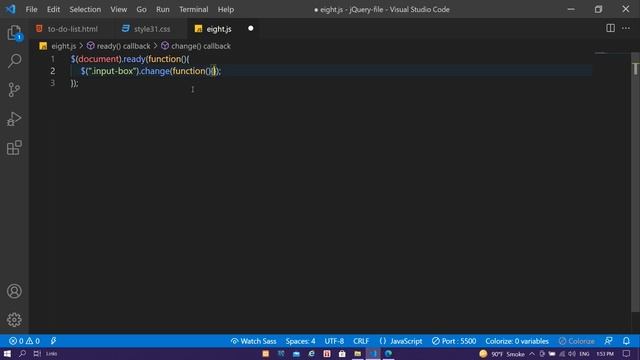Click the word change in line 2
The image size is (640, 360).
pos(155,71)
